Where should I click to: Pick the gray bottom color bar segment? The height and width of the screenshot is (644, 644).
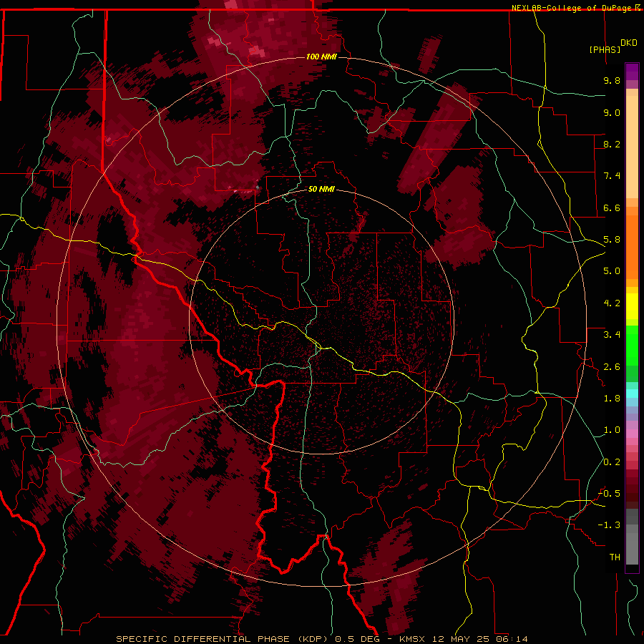pos(632,548)
